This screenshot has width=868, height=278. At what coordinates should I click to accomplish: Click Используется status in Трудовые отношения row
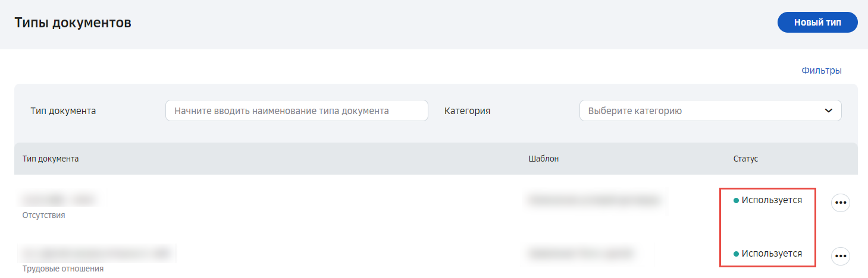[x=772, y=254]
